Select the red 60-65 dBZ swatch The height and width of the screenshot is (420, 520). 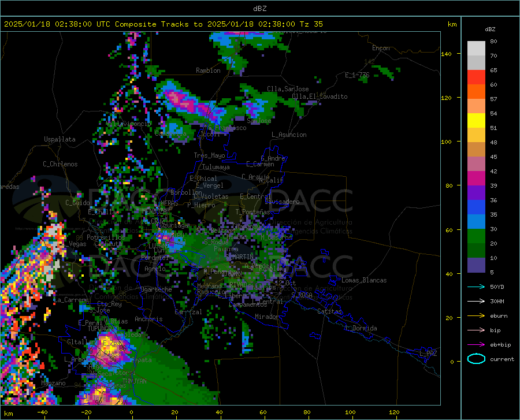[476, 77]
